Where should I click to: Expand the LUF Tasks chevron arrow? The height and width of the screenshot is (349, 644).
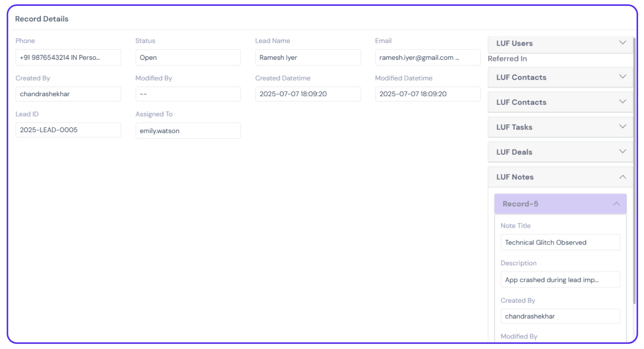pos(622,127)
